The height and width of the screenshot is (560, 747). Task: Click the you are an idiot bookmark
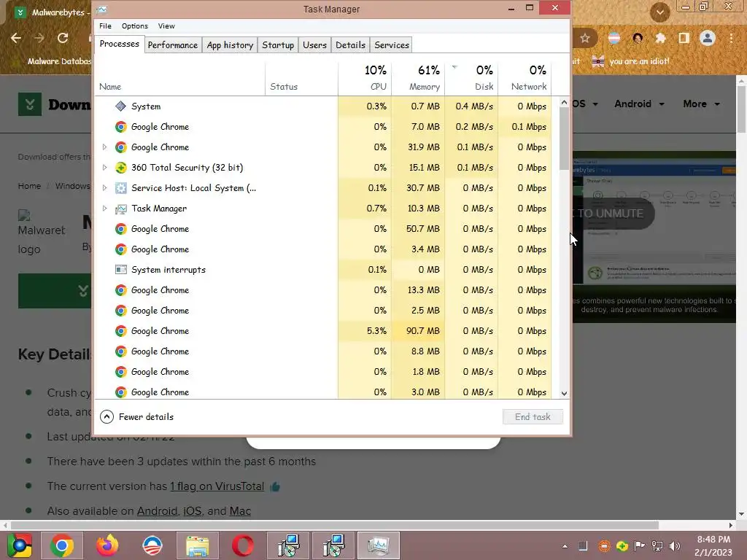[631, 61]
